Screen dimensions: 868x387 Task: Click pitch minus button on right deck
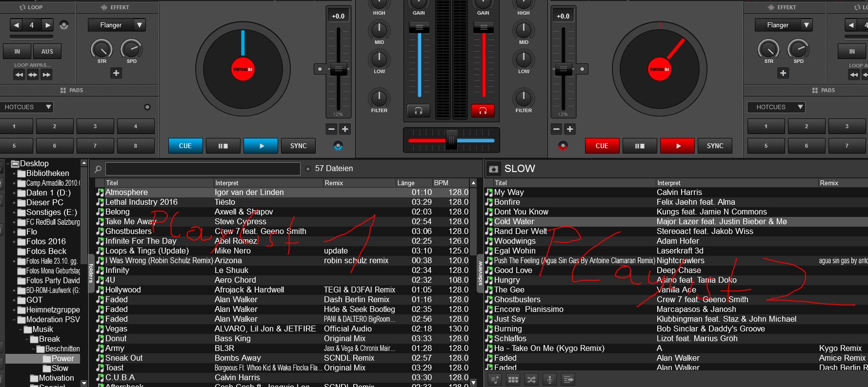point(557,129)
